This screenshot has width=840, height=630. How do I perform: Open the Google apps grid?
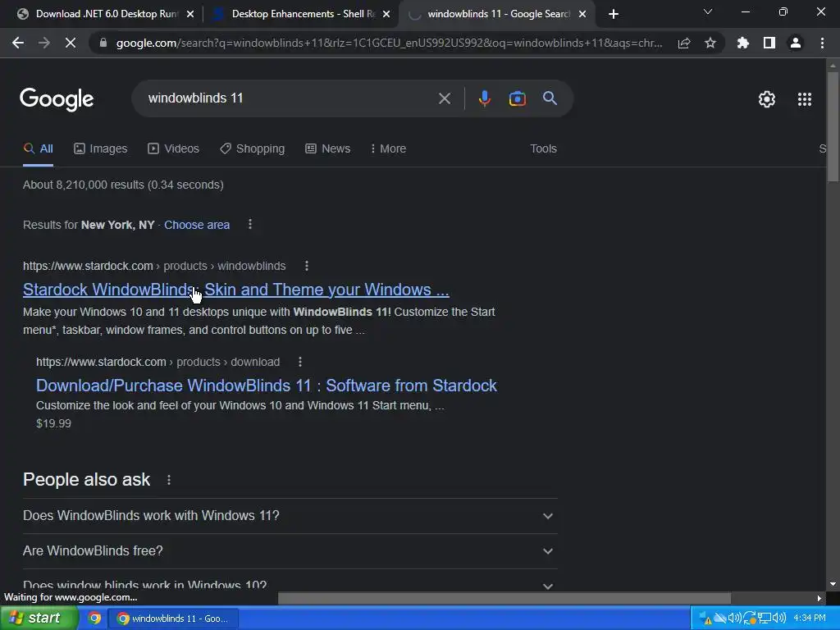pos(804,99)
